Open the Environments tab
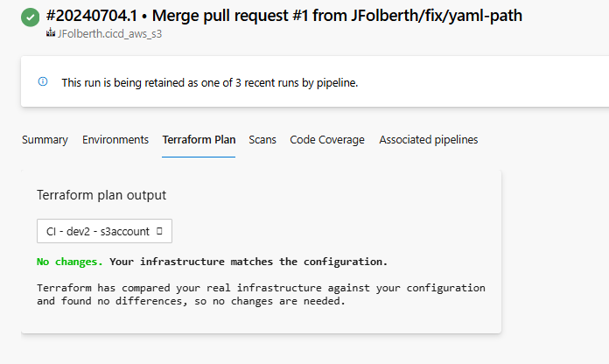This screenshot has height=364, width=609. point(115,139)
